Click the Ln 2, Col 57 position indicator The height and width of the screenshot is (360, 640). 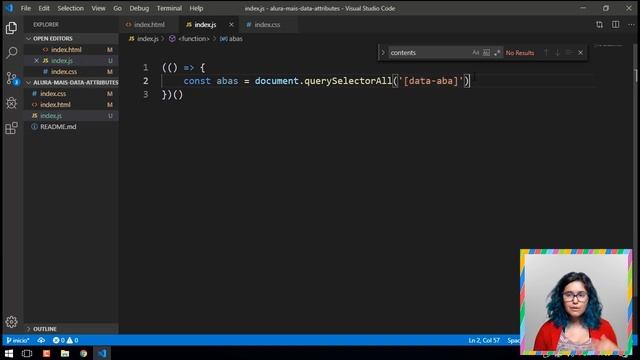click(x=484, y=340)
